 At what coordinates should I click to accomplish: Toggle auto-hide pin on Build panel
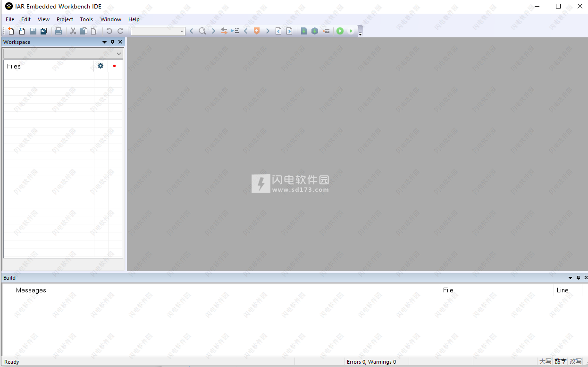tap(578, 278)
